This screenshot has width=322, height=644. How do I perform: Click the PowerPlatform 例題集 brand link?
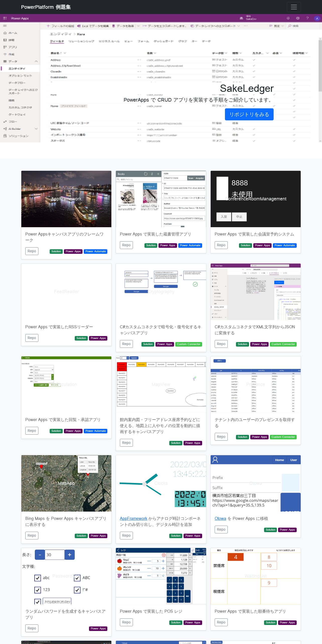coord(46,7)
